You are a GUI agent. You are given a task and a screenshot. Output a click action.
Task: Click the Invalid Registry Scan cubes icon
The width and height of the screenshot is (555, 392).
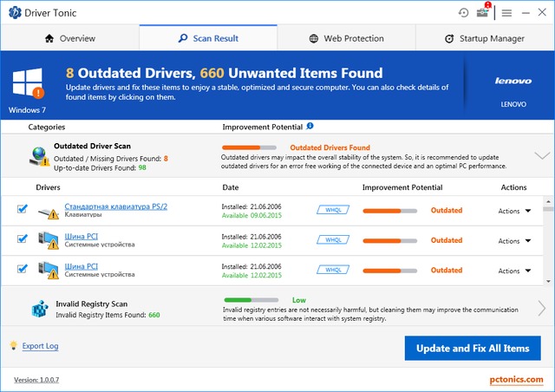coord(40,310)
